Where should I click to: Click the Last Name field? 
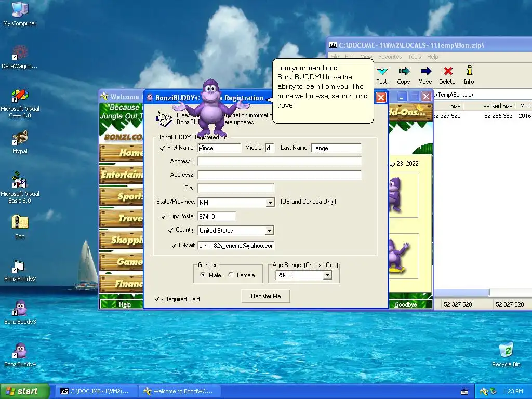coord(336,148)
